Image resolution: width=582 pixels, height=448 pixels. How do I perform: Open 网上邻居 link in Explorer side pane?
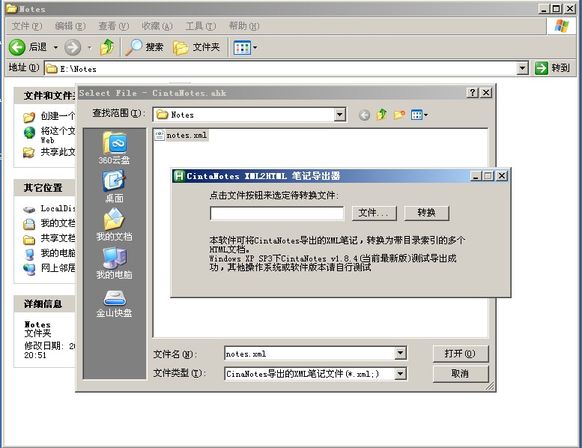pos(49,268)
